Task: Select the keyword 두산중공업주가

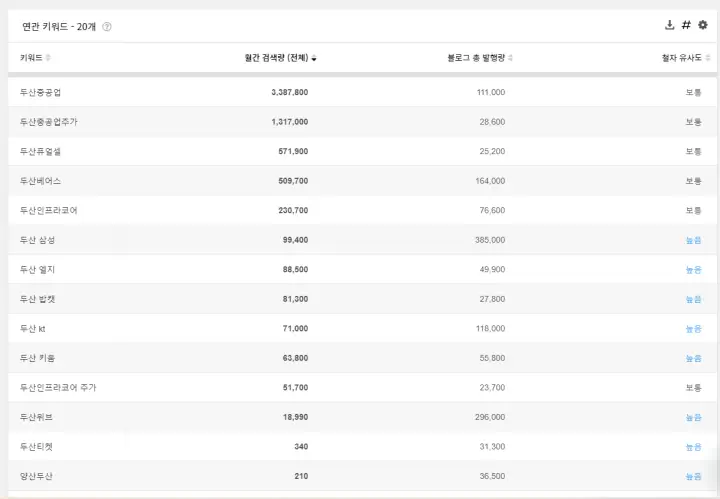Action: [49, 122]
